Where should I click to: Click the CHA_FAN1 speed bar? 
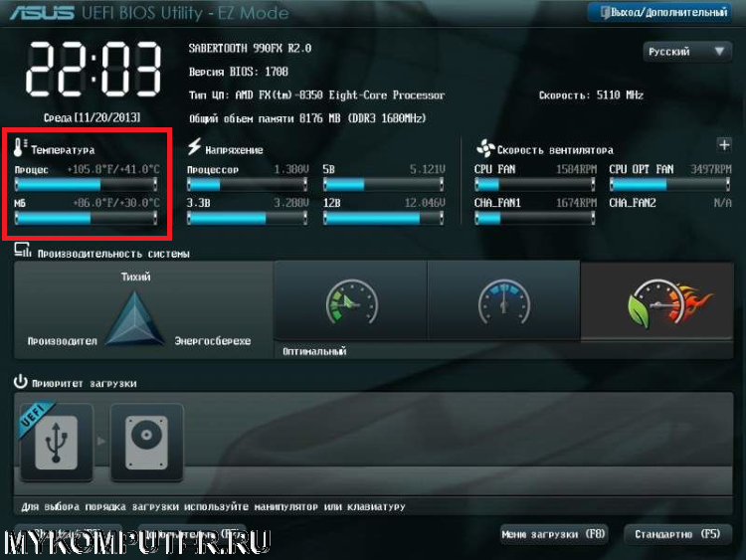coord(535,218)
